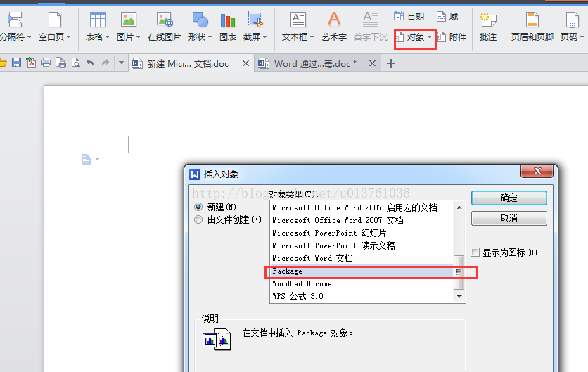This screenshot has height=372, width=588.
Task: Redo the last action
Action: point(106,63)
